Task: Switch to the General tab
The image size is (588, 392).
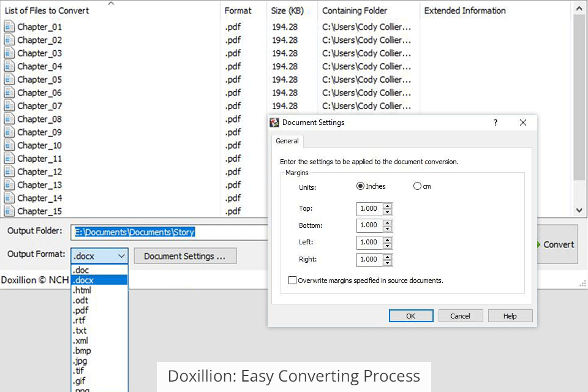Action: click(287, 141)
